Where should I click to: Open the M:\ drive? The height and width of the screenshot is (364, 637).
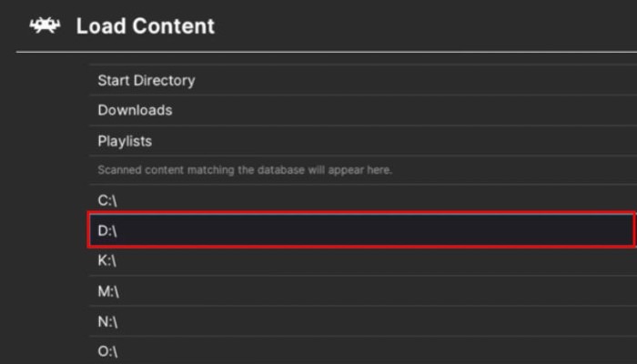[x=108, y=292]
